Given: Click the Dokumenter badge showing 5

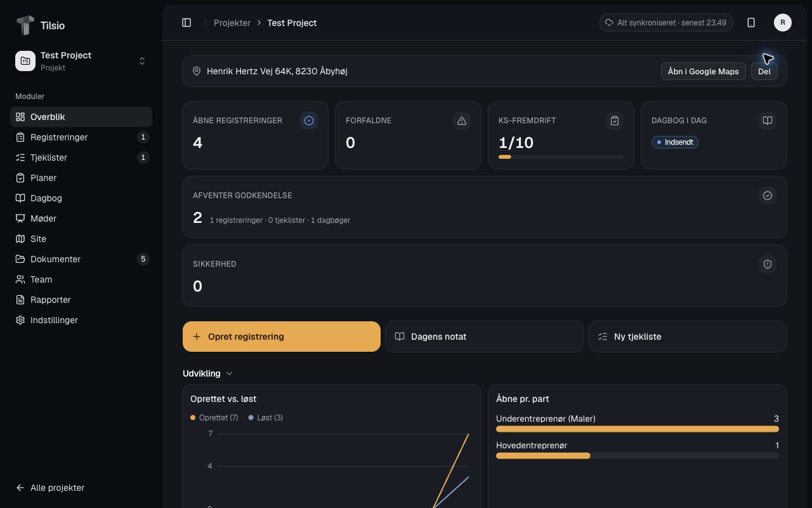Looking at the screenshot, I should [143, 259].
